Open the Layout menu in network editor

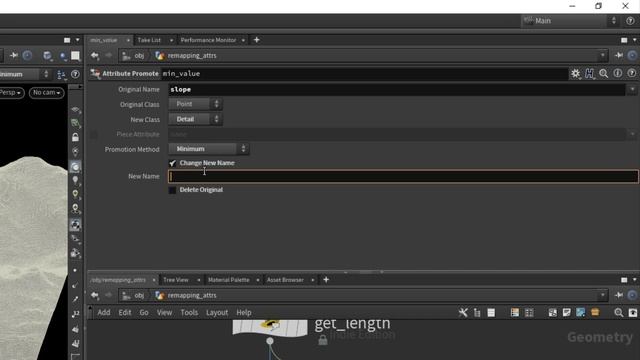(217, 313)
